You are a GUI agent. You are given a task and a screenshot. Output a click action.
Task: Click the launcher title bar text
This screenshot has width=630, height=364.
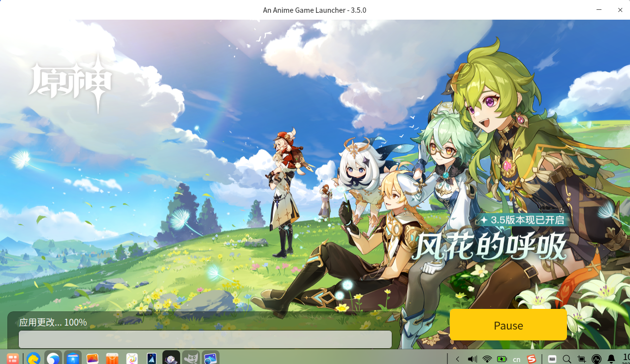[x=315, y=10]
